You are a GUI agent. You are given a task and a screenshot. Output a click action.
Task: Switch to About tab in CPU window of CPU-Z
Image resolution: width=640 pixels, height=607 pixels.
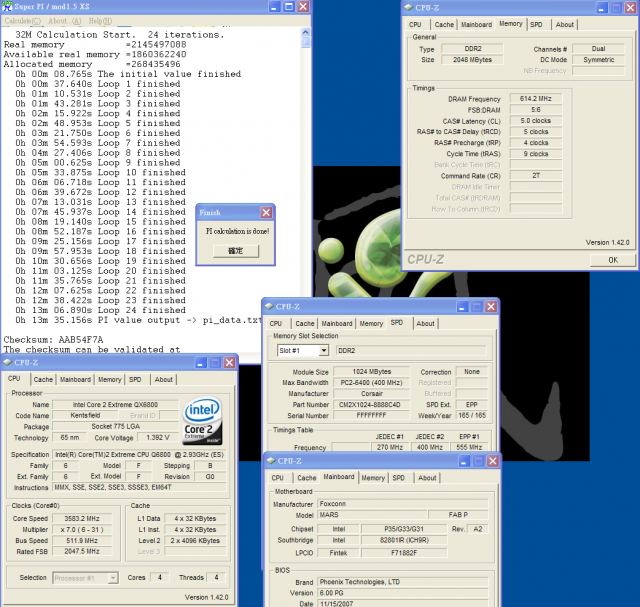[164, 379]
